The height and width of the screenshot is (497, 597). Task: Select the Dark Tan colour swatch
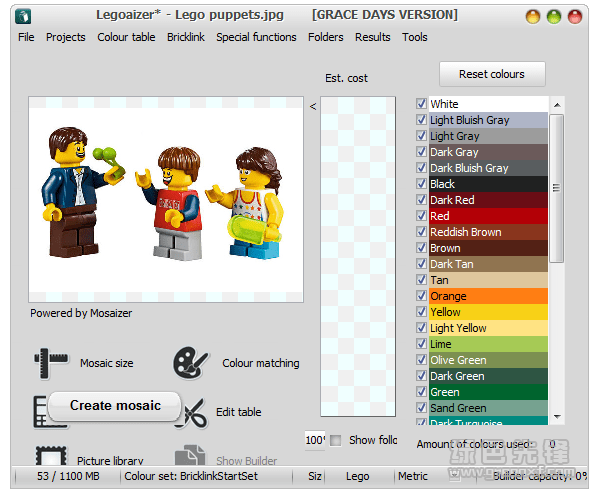(x=488, y=264)
